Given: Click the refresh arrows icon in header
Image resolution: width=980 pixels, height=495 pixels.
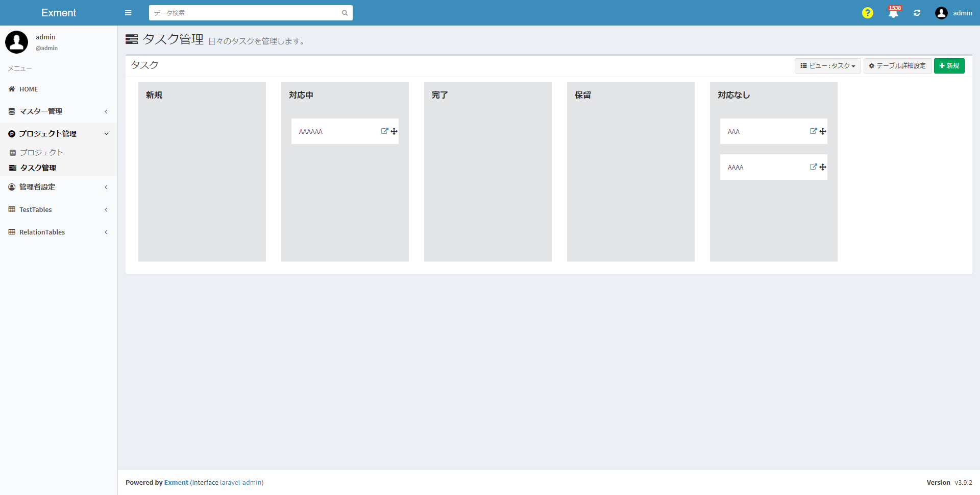Looking at the screenshot, I should pyautogui.click(x=917, y=13).
